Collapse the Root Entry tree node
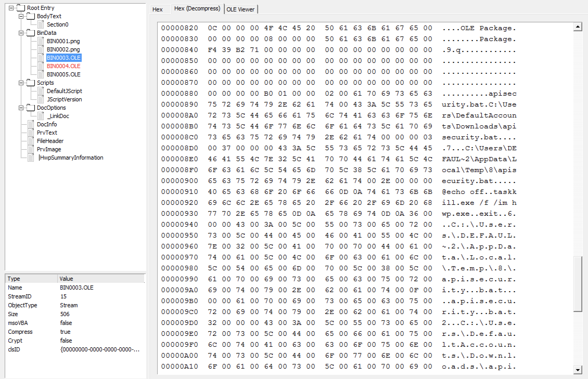The height and width of the screenshot is (379, 588). click(11, 8)
